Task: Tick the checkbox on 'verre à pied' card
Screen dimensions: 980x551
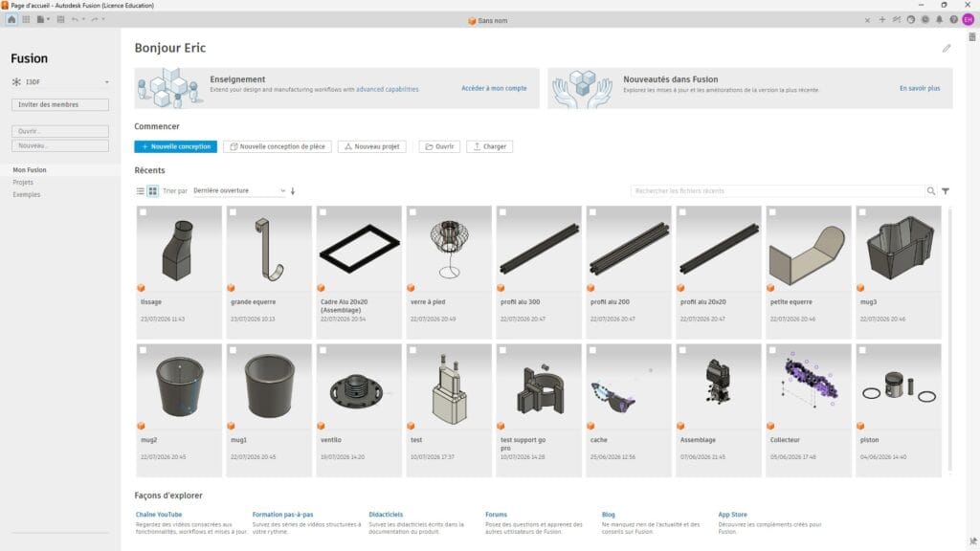Action: (413, 212)
